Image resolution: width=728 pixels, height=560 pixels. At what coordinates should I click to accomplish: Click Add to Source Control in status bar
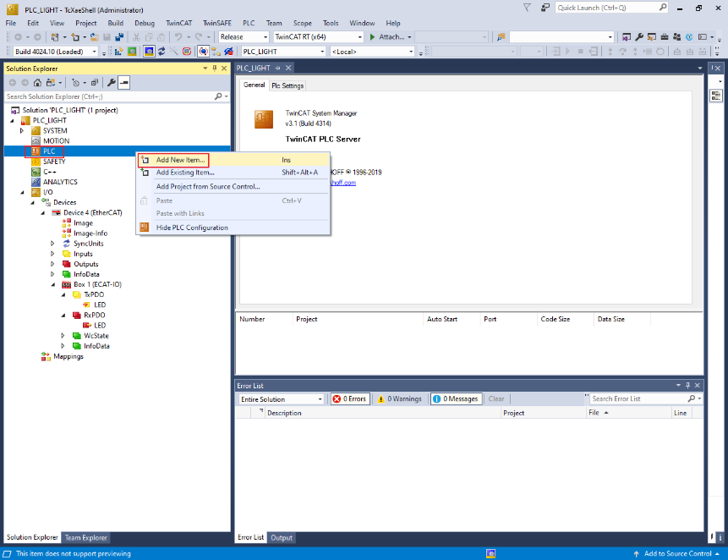676,554
